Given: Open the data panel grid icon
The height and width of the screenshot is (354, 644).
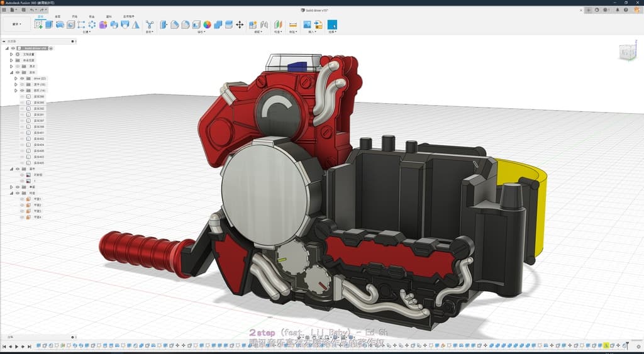Looking at the screenshot, I should 5,10.
